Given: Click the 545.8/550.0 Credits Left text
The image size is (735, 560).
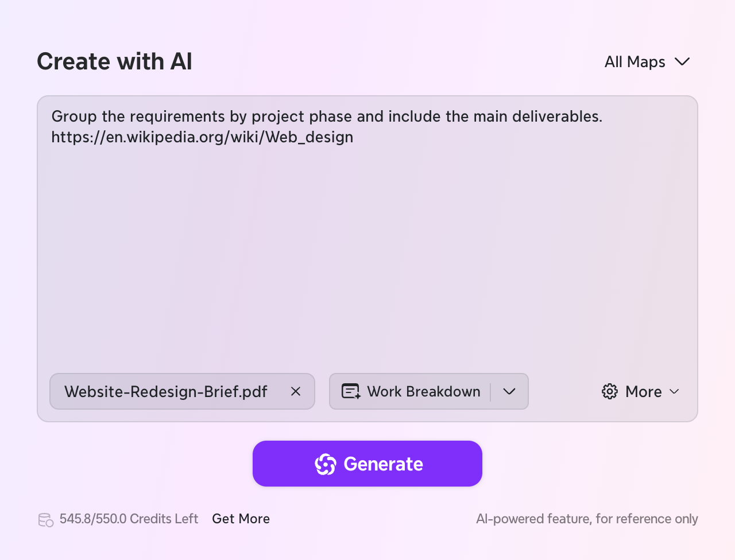Looking at the screenshot, I should (x=129, y=519).
